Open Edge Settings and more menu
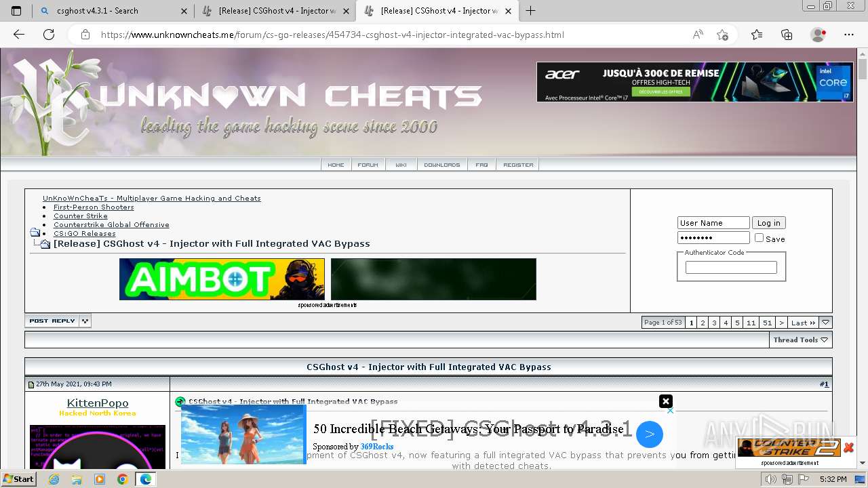Screen dimensions: 868x488 [x=849, y=35]
